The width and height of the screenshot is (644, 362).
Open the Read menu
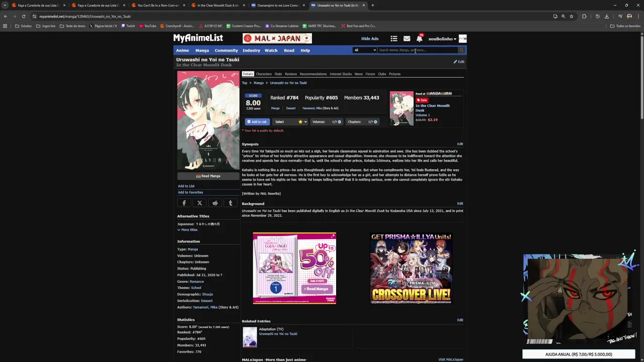(289, 50)
